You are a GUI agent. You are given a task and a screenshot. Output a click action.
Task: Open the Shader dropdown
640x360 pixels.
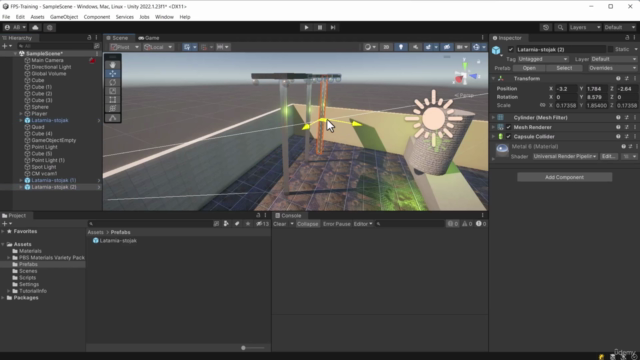click(x=565, y=156)
